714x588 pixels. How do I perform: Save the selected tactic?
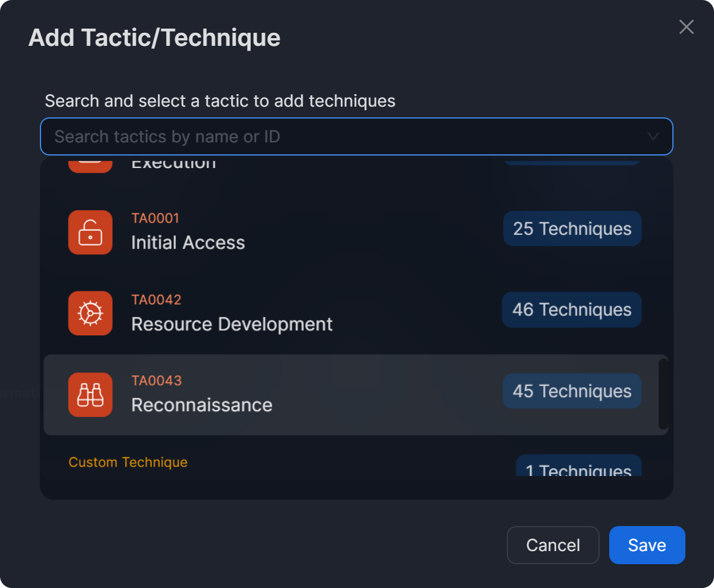[647, 545]
